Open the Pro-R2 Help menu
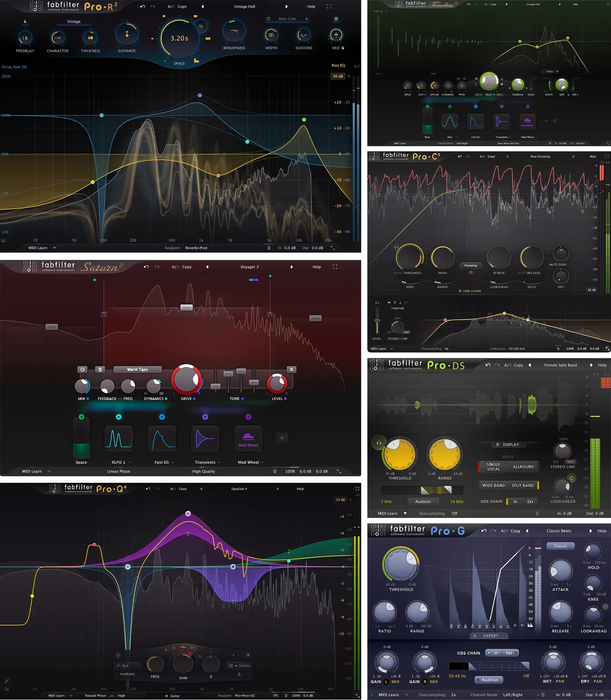Image resolution: width=611 pixels, height=700 pixels. click(x=311, y=6)
